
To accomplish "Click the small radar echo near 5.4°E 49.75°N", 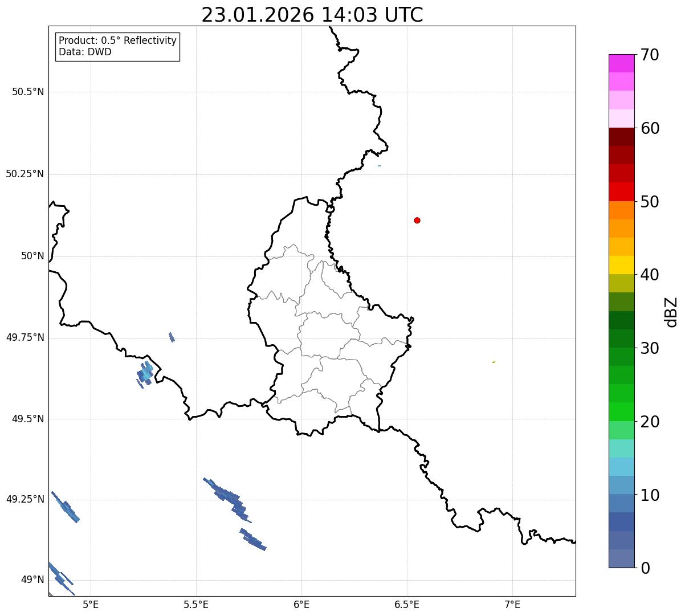I will click(x=172, y=337).
